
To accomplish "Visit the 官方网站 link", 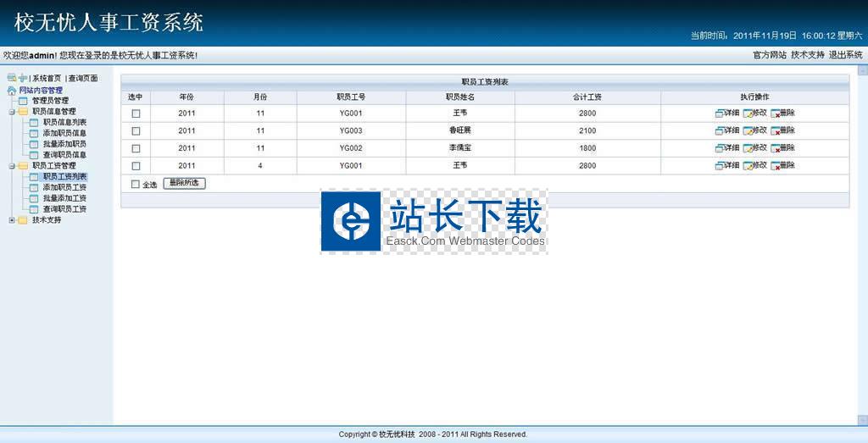I will tap(770, 55).
